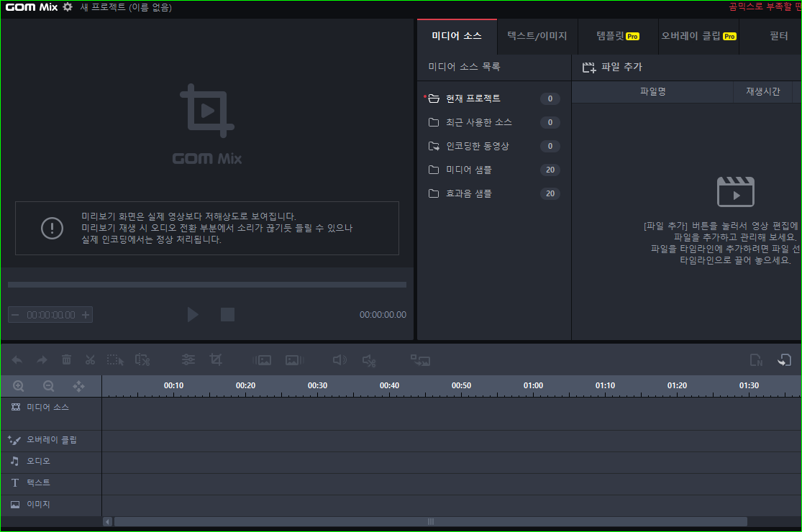Select the 오버레이 클립 track label
This screenshot has height=532, width=802.
(x=52, y=439)
